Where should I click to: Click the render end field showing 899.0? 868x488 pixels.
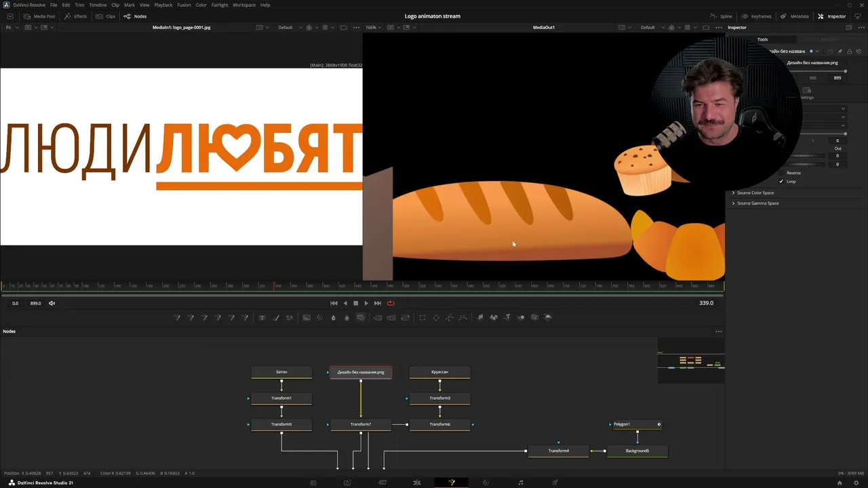[36, 304]
